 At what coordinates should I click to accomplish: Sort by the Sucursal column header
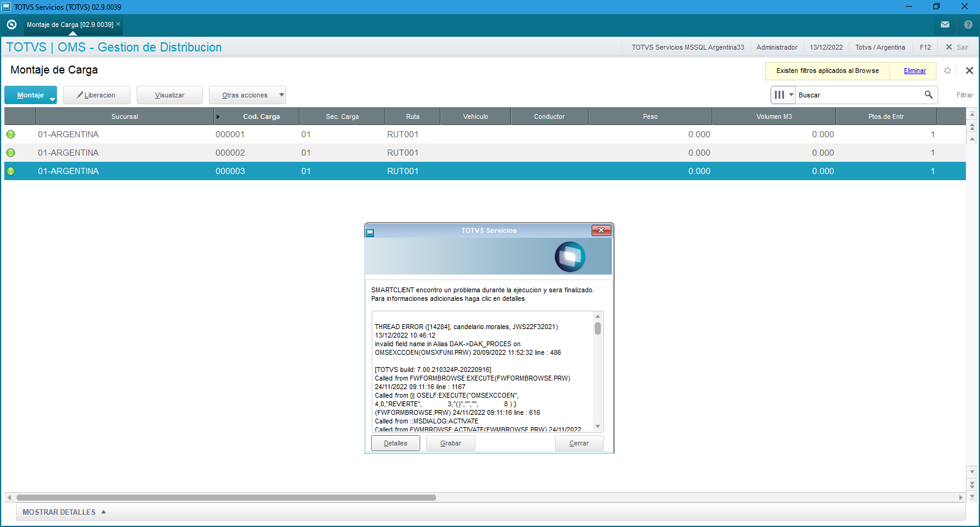[125, 116]
